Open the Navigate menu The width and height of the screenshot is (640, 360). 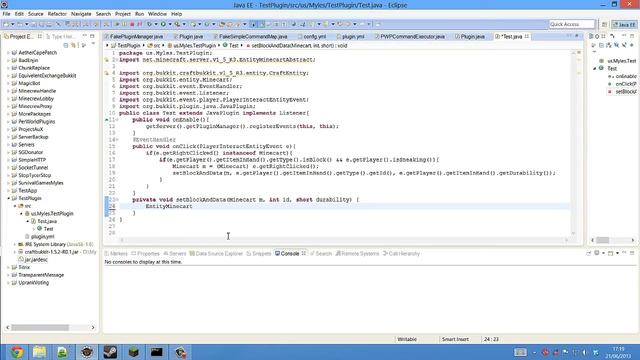pyautogui.click(x=81, y=14)
